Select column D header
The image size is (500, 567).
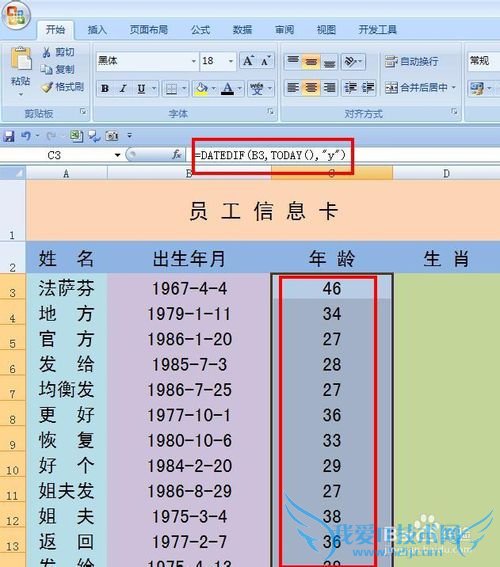tap(446, 173)
